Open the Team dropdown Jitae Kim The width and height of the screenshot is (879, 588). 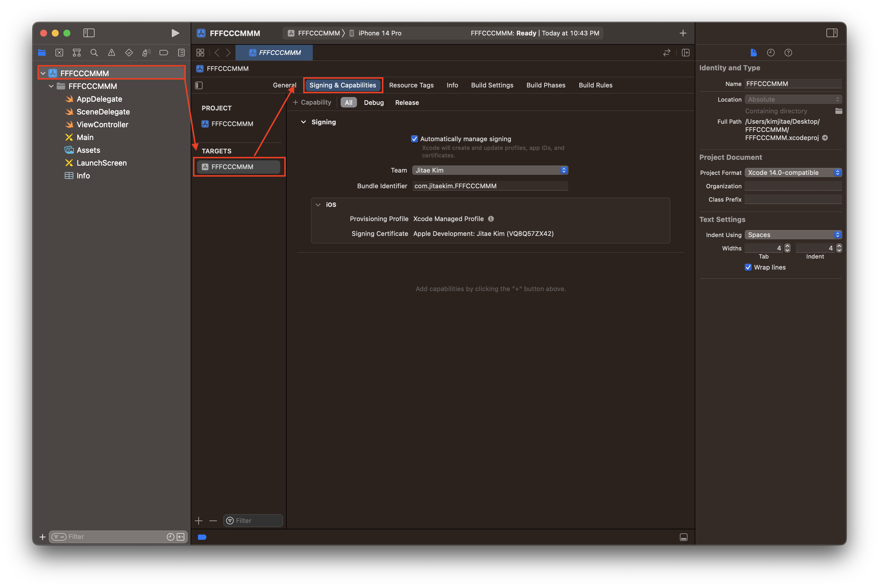(489, 170)
